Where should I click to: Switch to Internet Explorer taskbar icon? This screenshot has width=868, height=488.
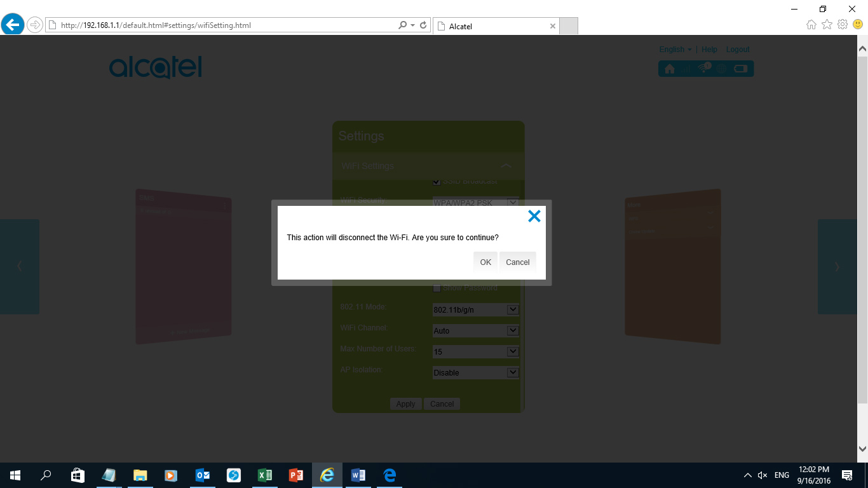(327, 475)
